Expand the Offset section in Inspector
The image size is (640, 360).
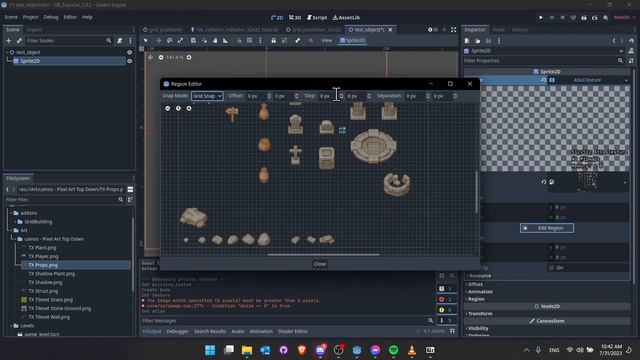pyautogui.click(x=475, y=284)
